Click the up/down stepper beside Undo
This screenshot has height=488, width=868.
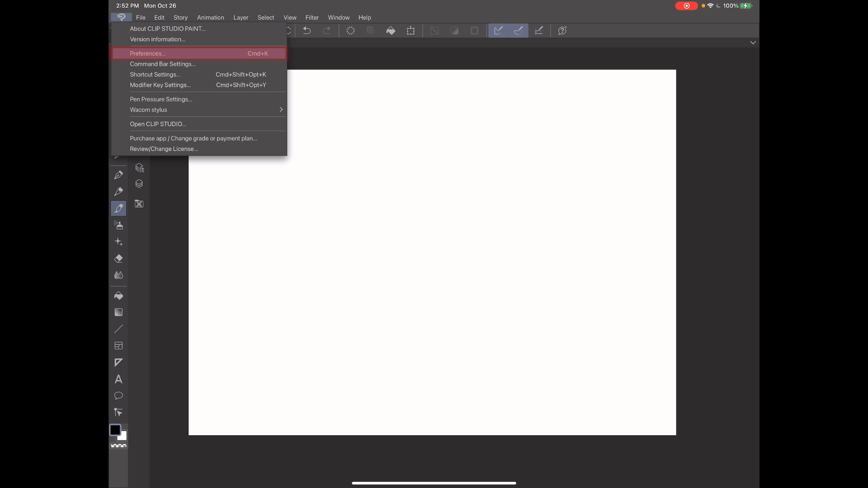pyautogui.click(x=289, y=31)
